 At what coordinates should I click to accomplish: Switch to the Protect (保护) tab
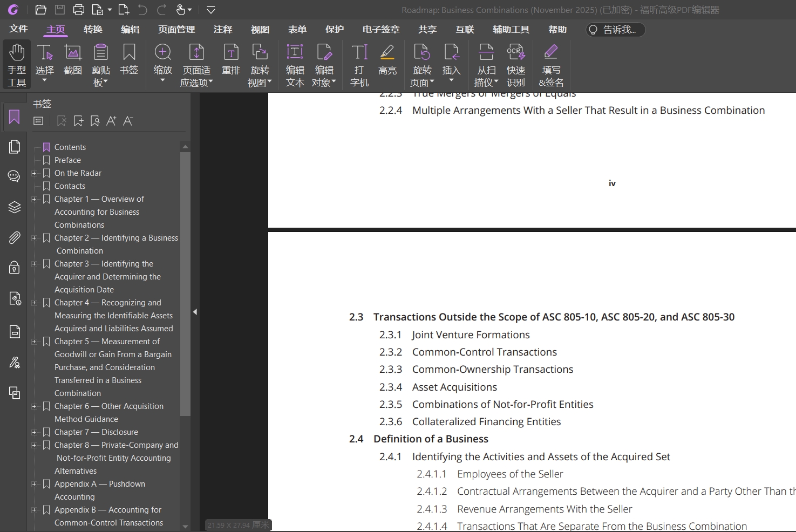335,29
